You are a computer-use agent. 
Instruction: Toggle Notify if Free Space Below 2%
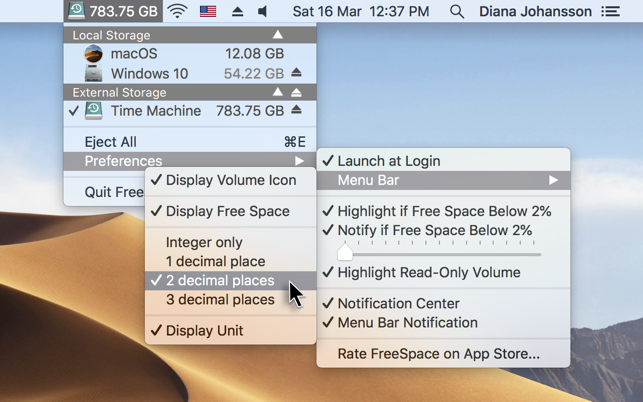(443, 230)
